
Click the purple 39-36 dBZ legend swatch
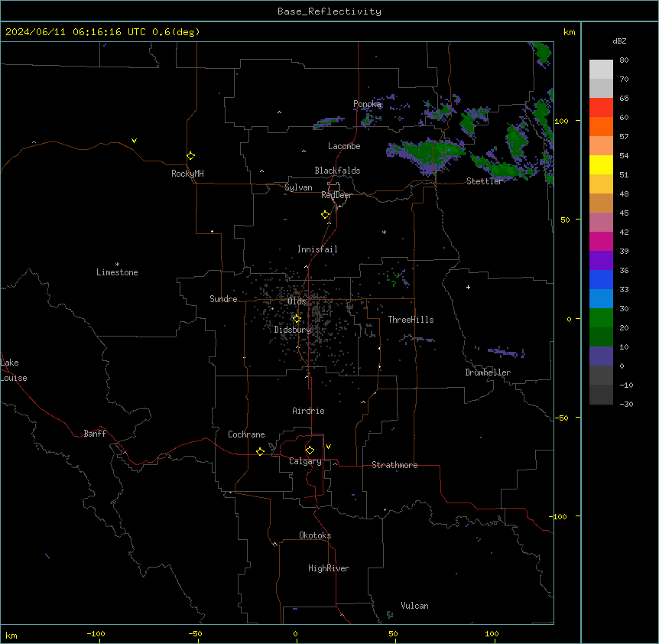(601, 261)
